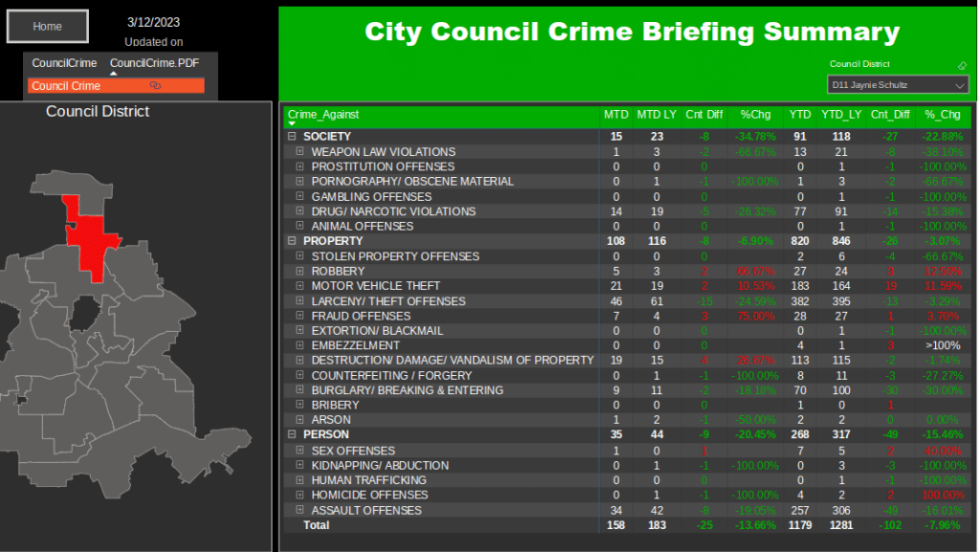The width and height of the screenshot is (980, 552).
Task: Click the eraser icon to clear district selection
Action: click(x=963, y=66)
